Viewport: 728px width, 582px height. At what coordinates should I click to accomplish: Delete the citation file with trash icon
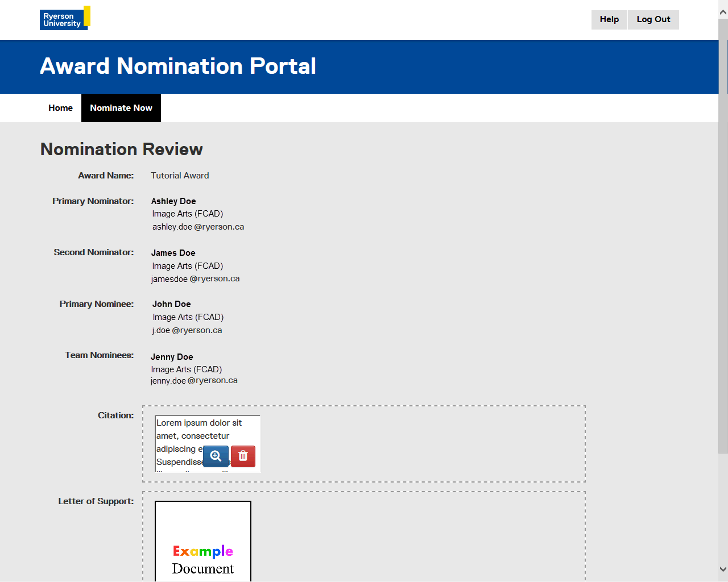[x=243, y=456]
